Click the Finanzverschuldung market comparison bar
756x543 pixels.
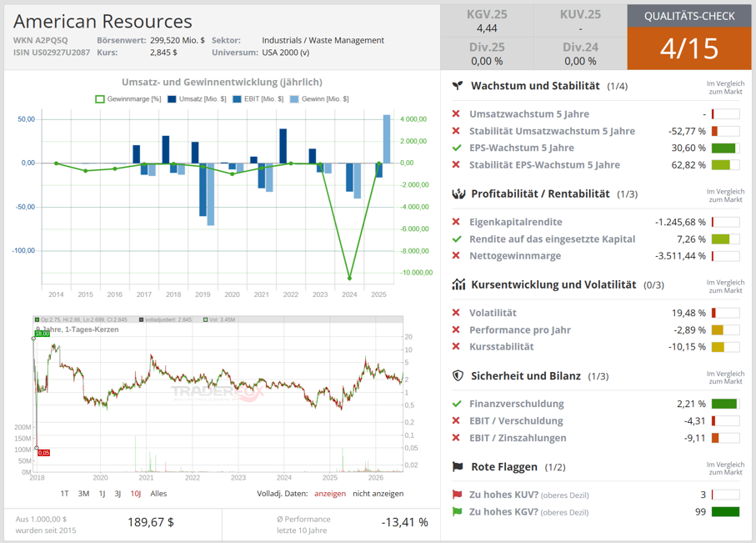click(x=726, y=404)
